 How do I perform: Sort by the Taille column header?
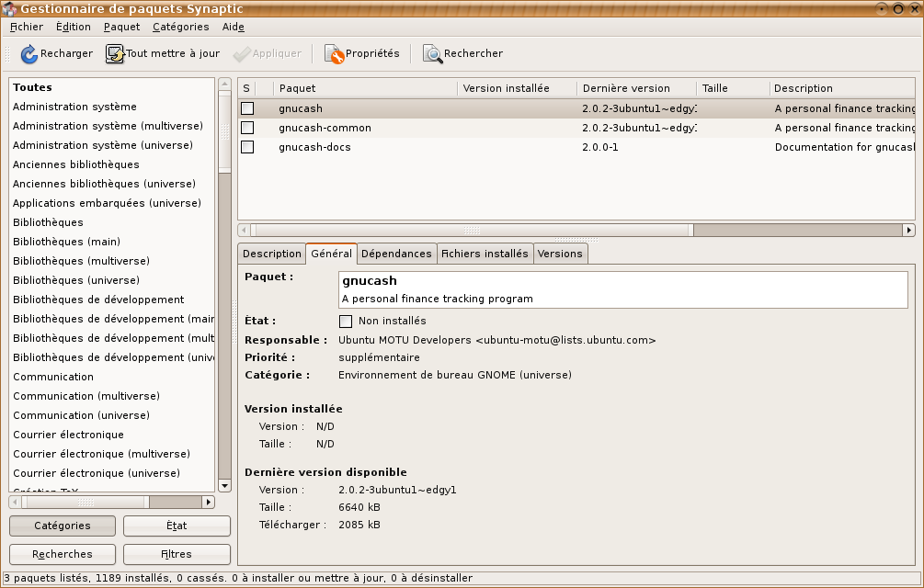point(733,88)
